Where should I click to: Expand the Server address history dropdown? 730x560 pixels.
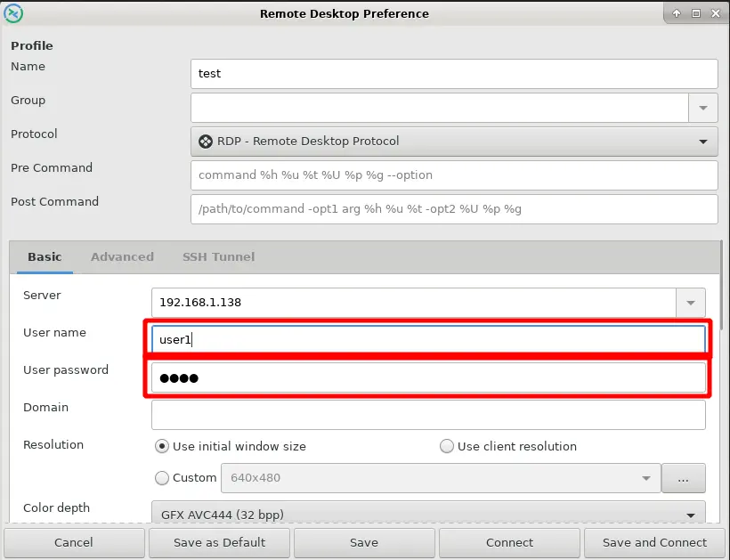click(691, 303)
